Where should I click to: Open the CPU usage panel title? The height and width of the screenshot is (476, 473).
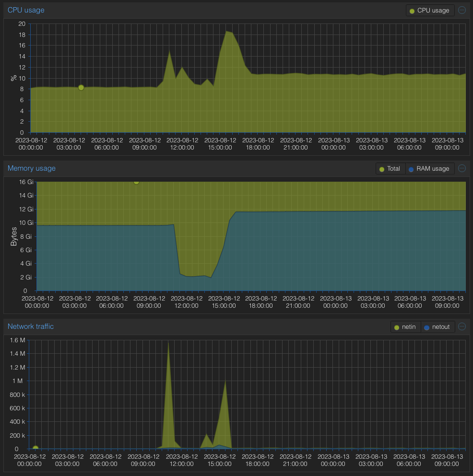(x=26, y=10)
